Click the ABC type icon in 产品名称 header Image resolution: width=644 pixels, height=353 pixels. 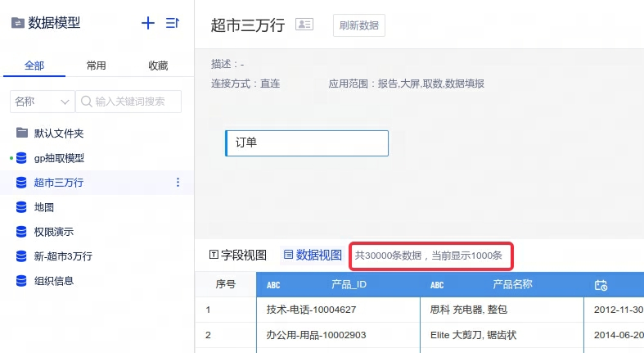[x=437, y=285]
